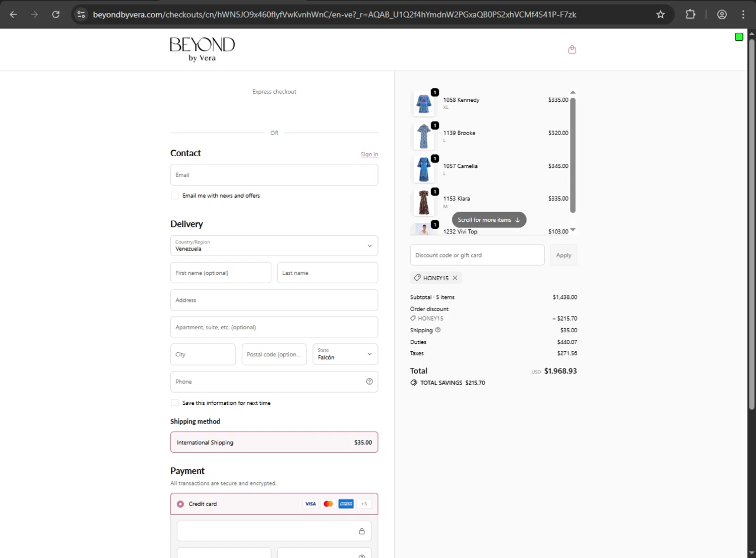The width and height of the screenshot is (756, 558).
Task: Open the browser profile icon
Action: click(x=722, y=15)
